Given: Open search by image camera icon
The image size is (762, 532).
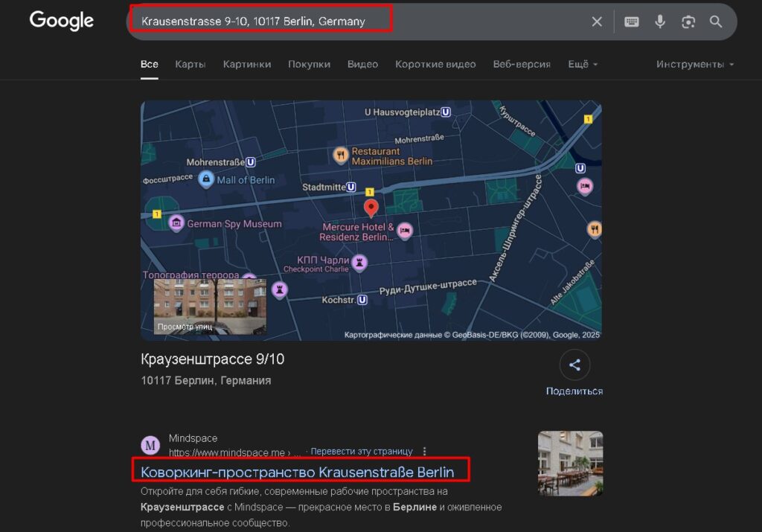Looking at the screenshot, I should (688, 22).
